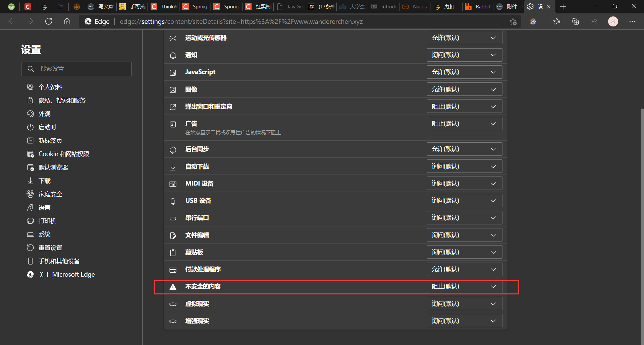Viewport: 644px width, 345px height.
Task: Click the Share icon in toolbar
Action: coord(594,21)
